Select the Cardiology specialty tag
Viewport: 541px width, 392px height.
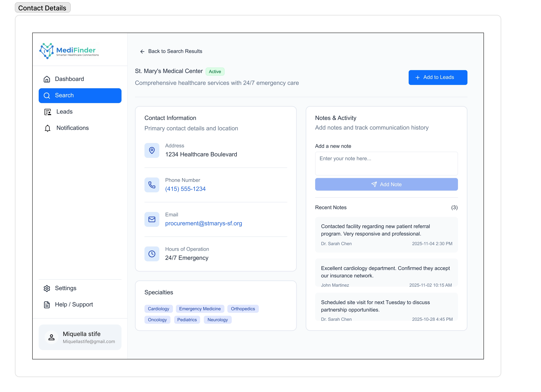click(158, 309)
